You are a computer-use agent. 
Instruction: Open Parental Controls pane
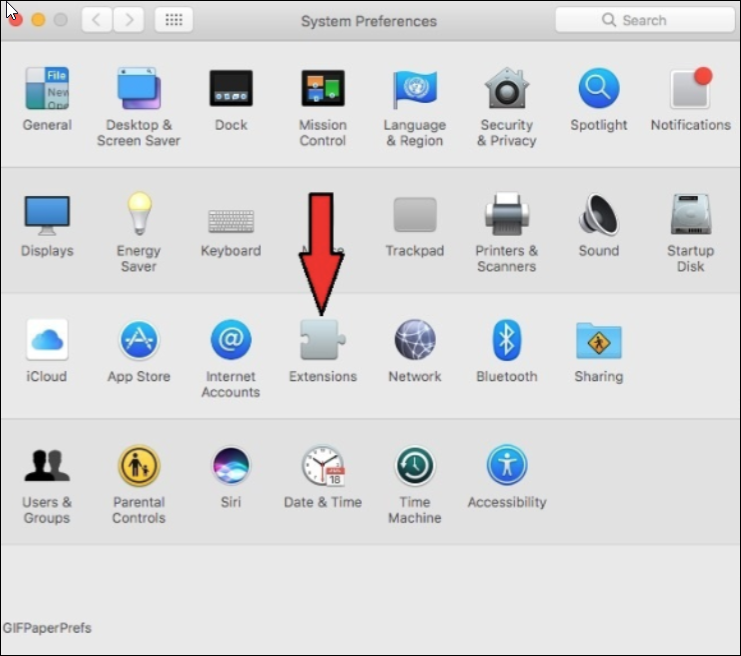pyautogui.click(x=138, y=466)
